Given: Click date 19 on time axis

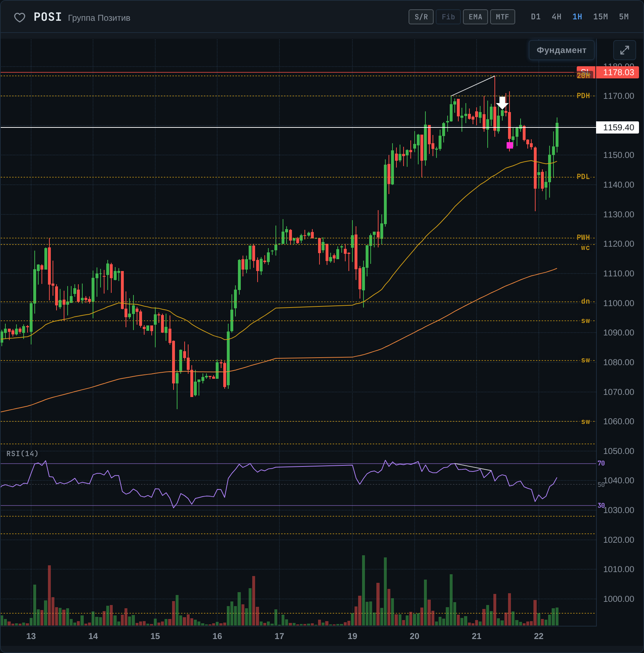Looking at the screenshot, I should coord(352,636).
